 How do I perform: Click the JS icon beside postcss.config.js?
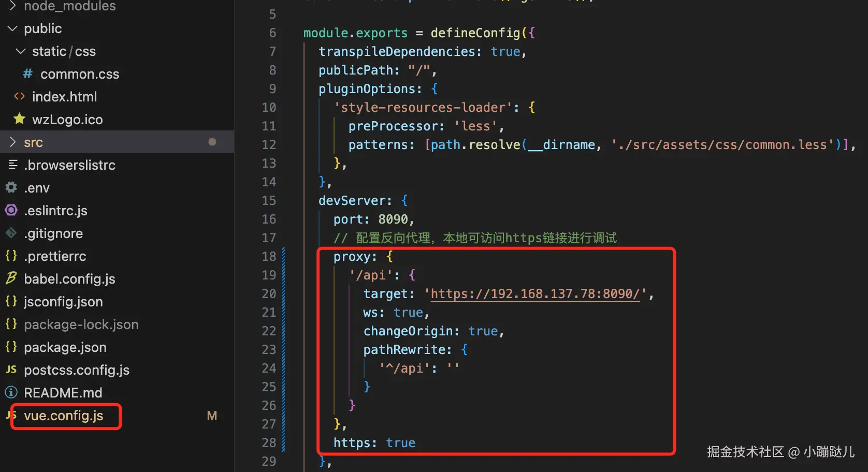[11, 370]
